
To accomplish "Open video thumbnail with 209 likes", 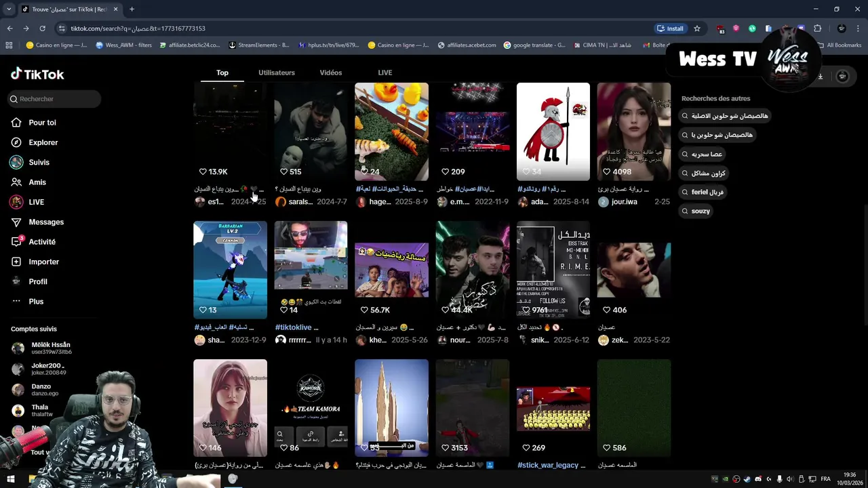I will coord(473,131).
